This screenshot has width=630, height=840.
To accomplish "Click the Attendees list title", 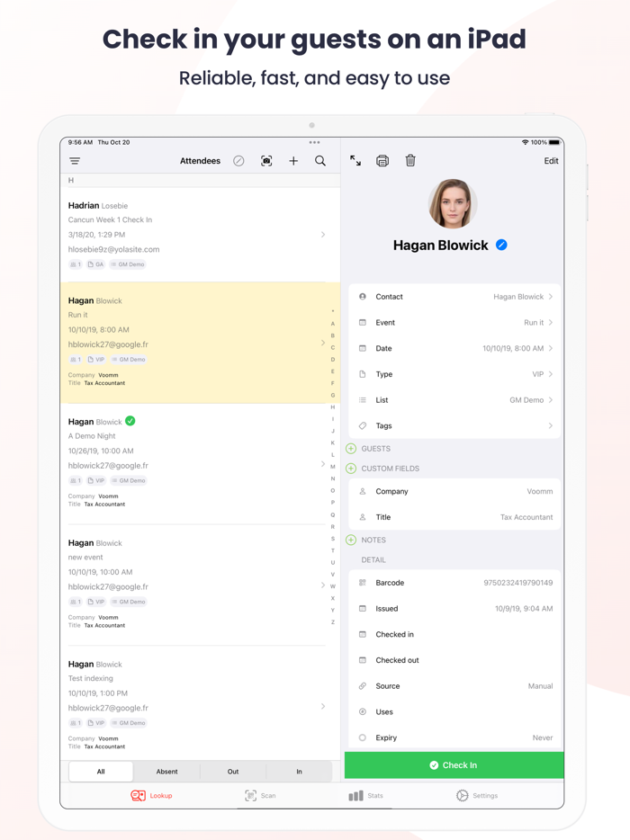I will [x=200, y=161].
